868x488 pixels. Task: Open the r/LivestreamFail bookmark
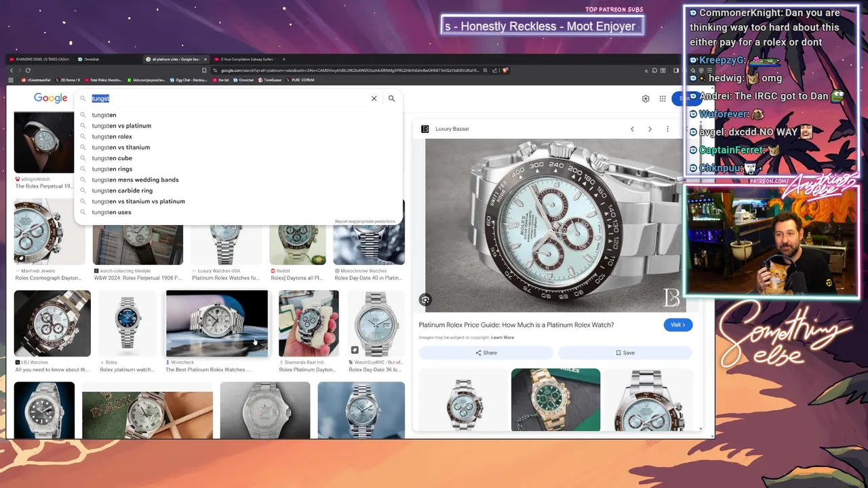click(x=37, y=80)
